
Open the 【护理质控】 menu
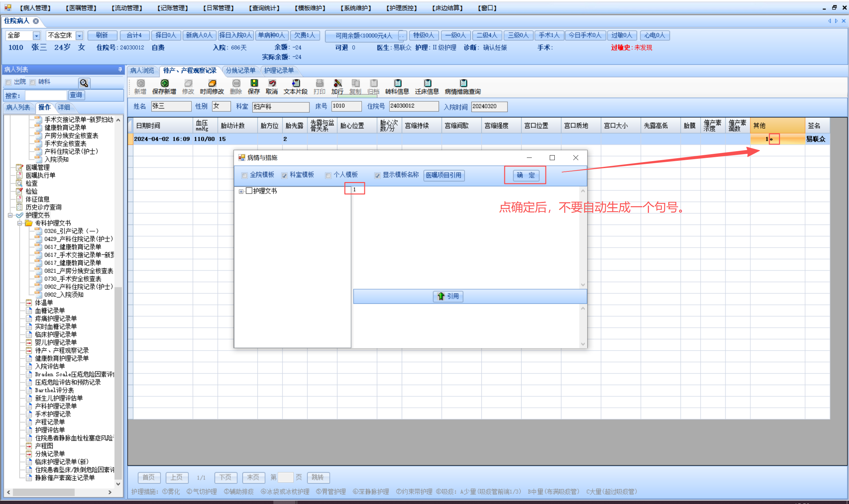(401, 8)
